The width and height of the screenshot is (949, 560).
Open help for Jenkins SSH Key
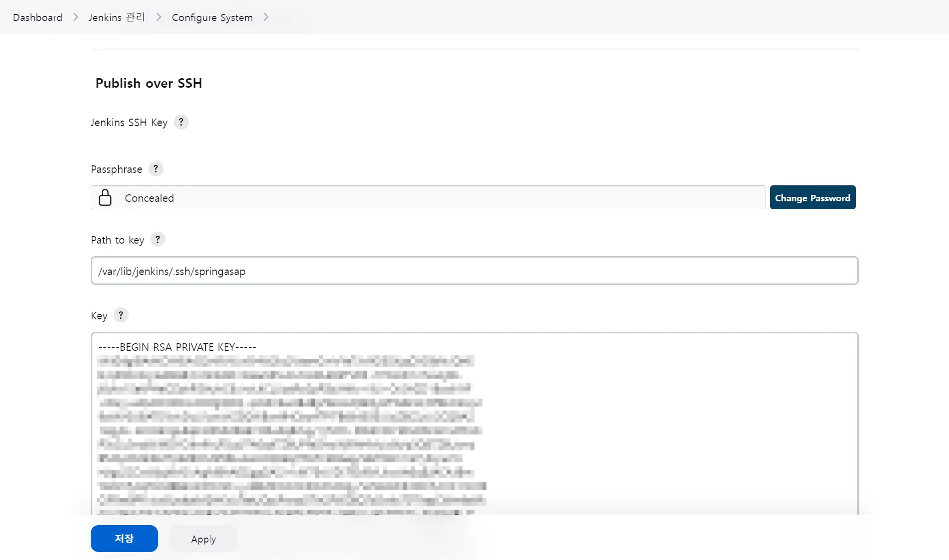click(181, 122)
